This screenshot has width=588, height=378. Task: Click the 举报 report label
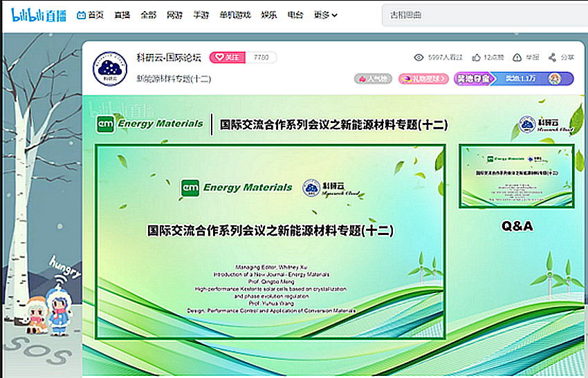click(533, 57)
